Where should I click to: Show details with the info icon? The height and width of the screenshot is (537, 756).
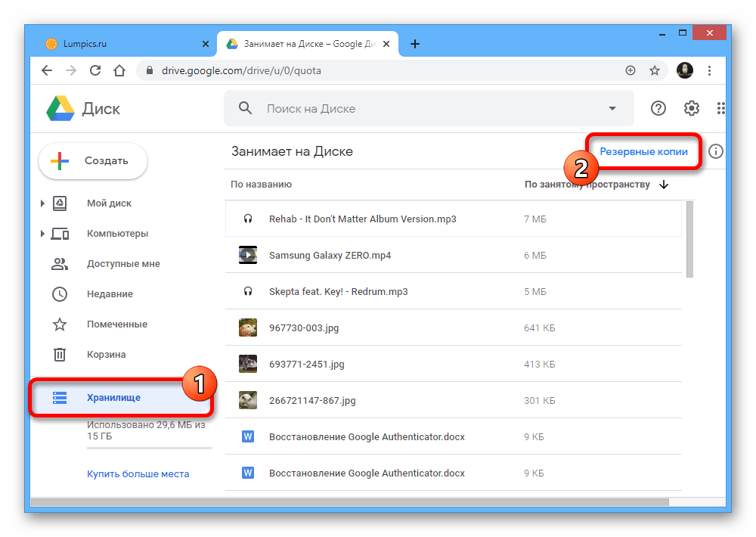[x=715, y=151]
